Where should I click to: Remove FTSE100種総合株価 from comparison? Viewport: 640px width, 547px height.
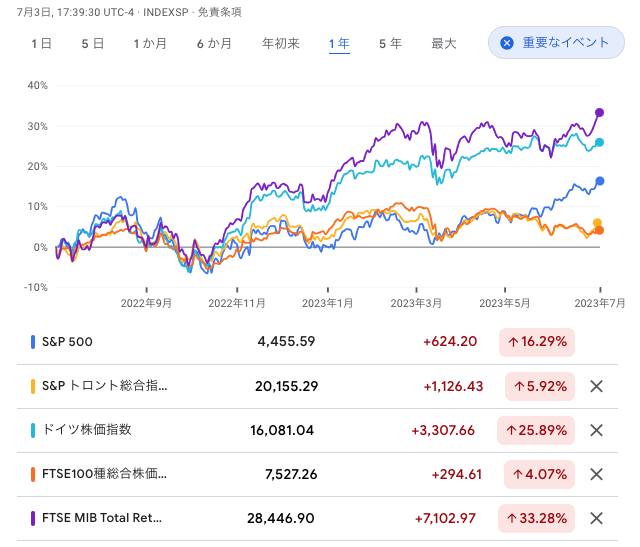(596, 474)
